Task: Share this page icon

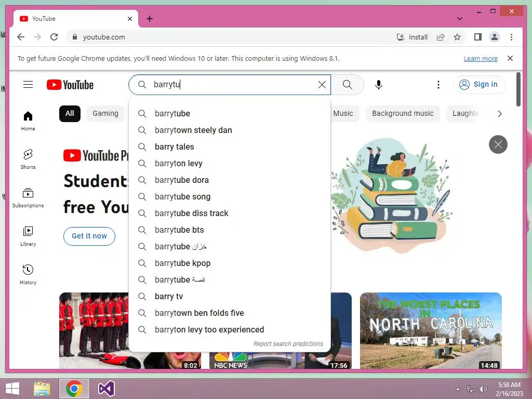Action: click(x=441, y=37)
